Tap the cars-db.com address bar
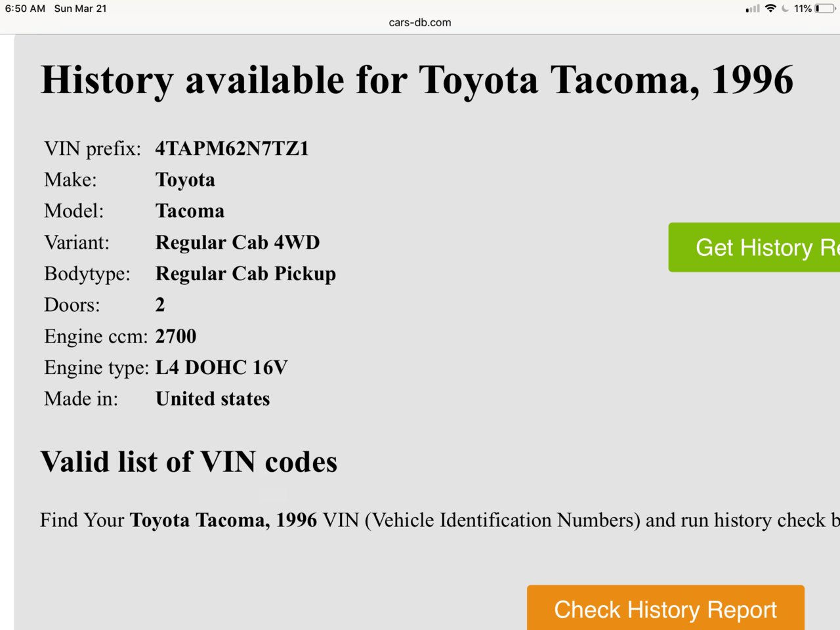 420,22
